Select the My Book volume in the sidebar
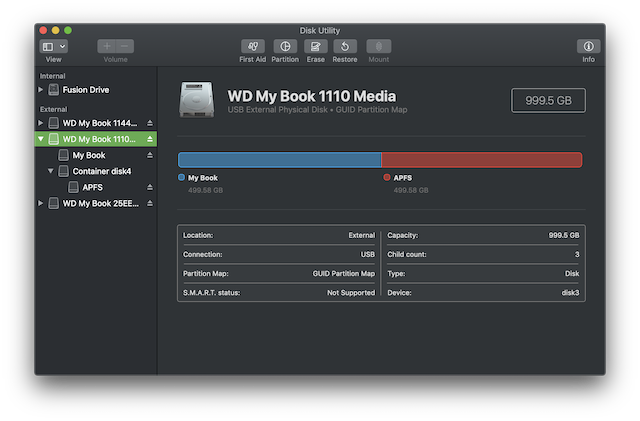This screenshot has height=421, width=640. (96, 155)
